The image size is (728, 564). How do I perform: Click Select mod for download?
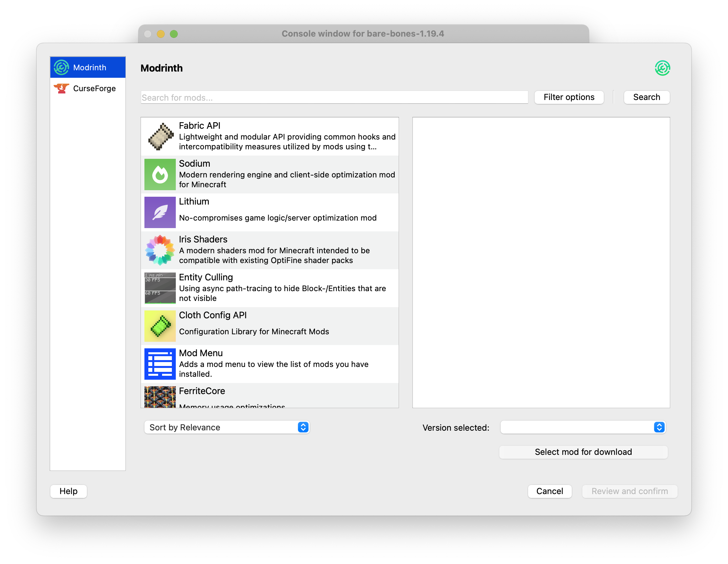[x=583, y=452]
